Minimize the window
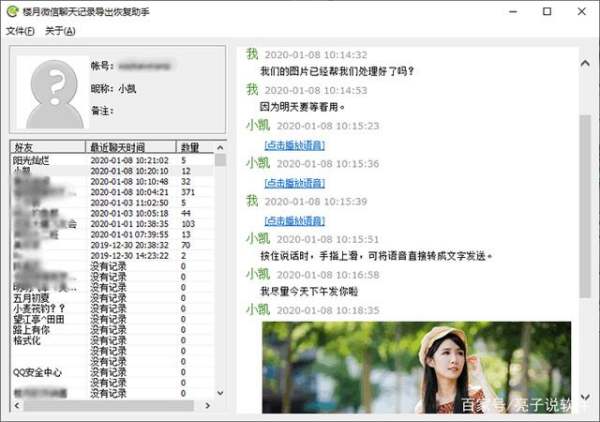The height and width of the screenshot is (422, 600). point(513,11)
